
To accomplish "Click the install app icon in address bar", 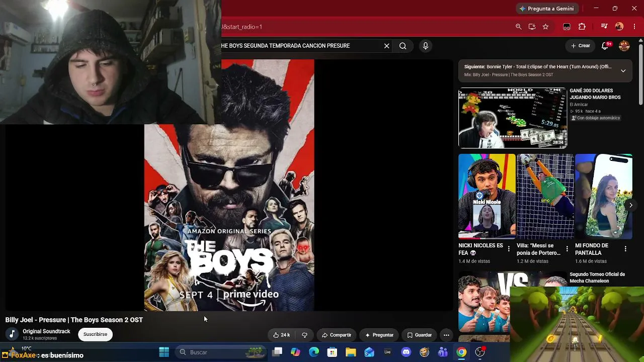I will [x=532, y=27].
